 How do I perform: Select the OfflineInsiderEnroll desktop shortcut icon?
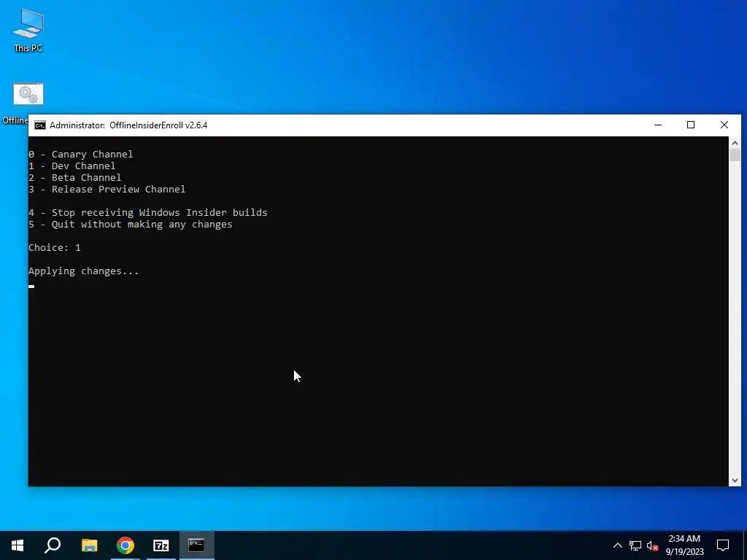point(28,94)
